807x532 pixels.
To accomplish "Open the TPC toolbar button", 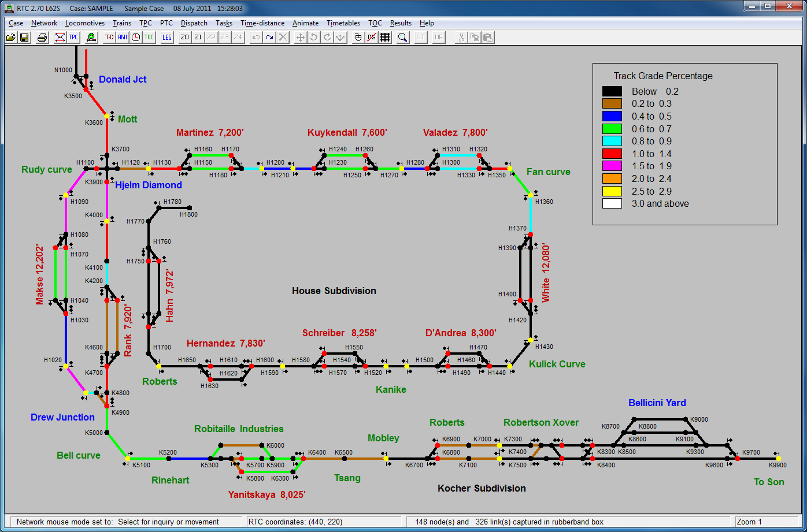I will (x=73, y=38).
